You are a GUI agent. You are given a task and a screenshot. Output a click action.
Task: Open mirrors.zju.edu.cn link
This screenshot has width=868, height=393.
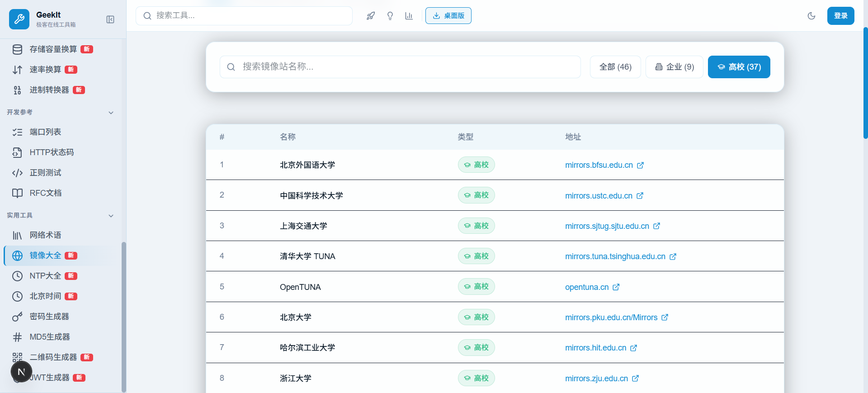click(602, 379)
